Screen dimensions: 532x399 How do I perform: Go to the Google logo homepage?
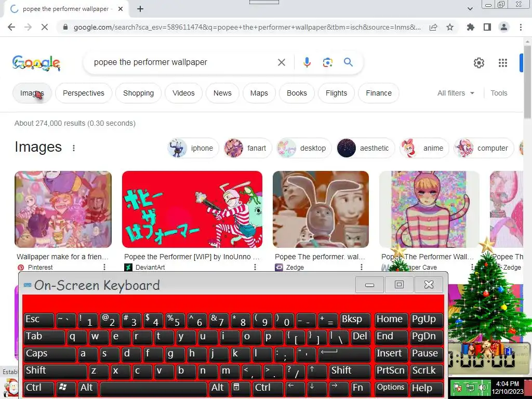point(36,63)
